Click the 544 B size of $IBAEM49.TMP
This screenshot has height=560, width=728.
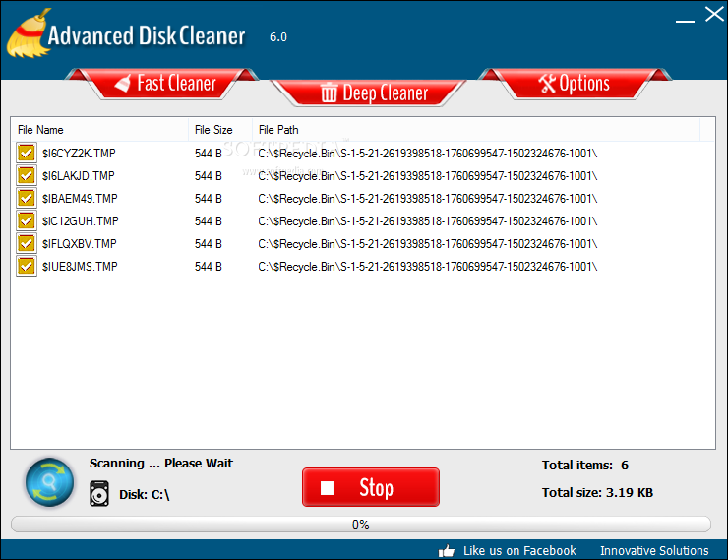coord(209,199)
